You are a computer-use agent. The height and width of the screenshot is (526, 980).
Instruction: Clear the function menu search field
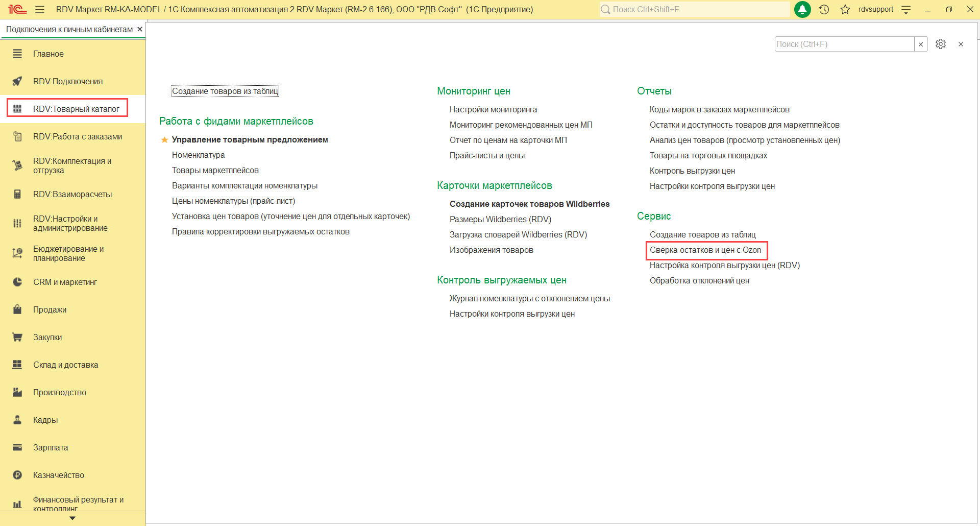pos(921,44)
